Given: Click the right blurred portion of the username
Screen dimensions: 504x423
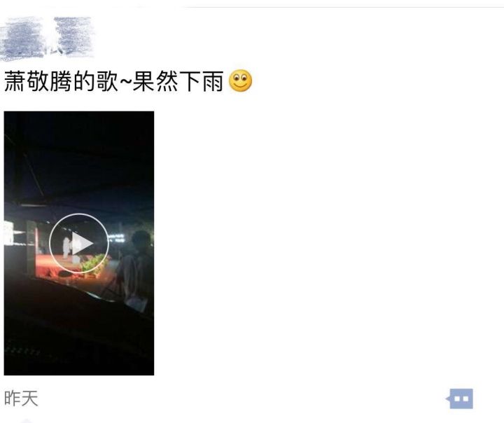Looking at the screenshot, I should pos(74,36).
